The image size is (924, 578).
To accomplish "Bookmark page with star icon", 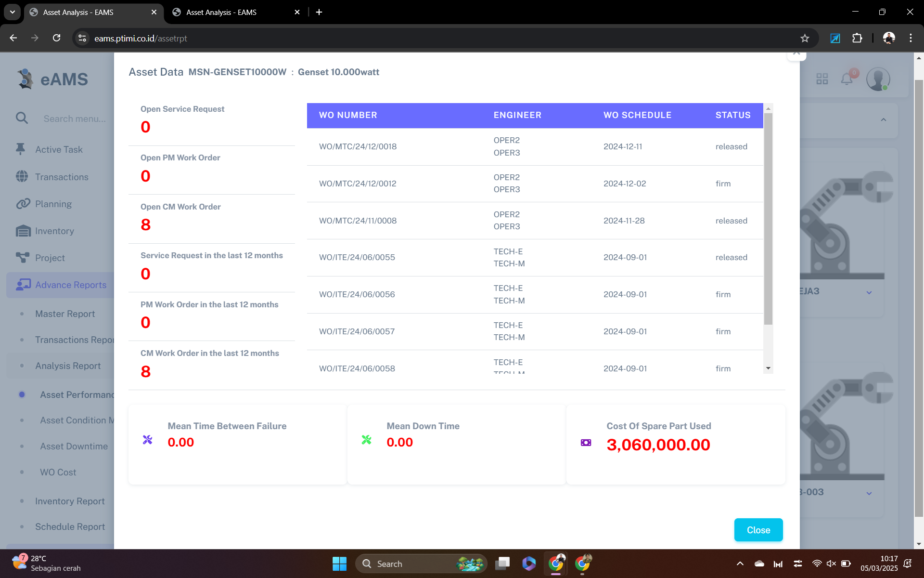I will 805,38.
